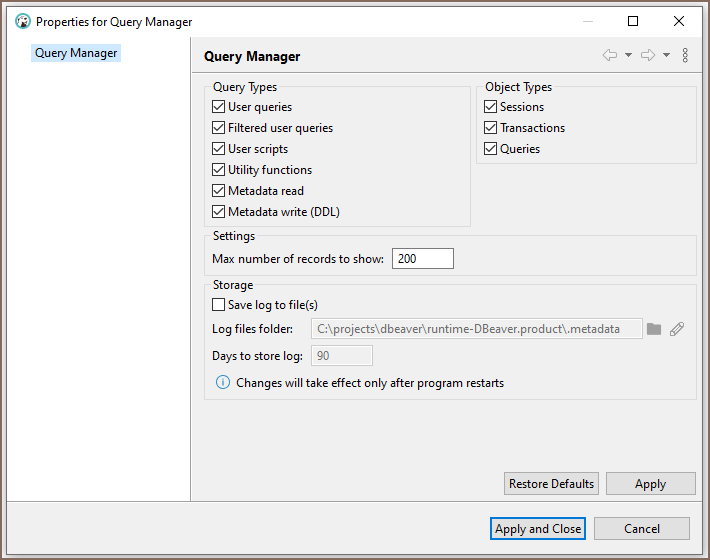Click the back navigation arrow icon
710x560 pixels.
coord(609,56)
